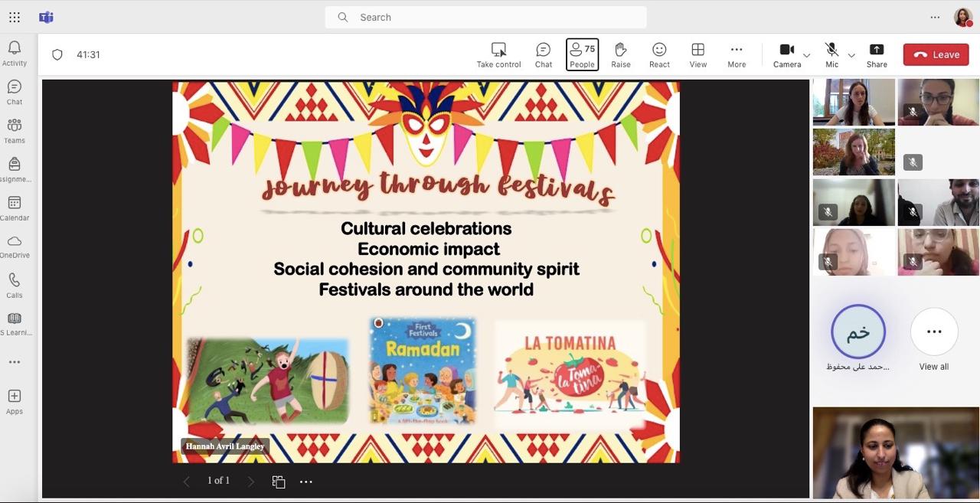
Task: Toggle the Mic mute state
Action: pos(831,54)
